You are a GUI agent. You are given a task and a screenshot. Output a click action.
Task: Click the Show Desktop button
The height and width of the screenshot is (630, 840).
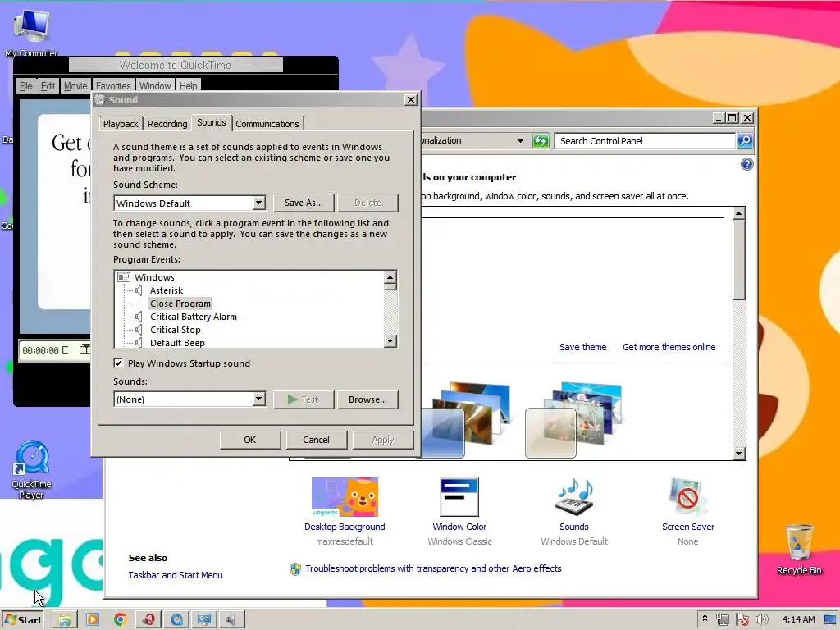(830, 619)
